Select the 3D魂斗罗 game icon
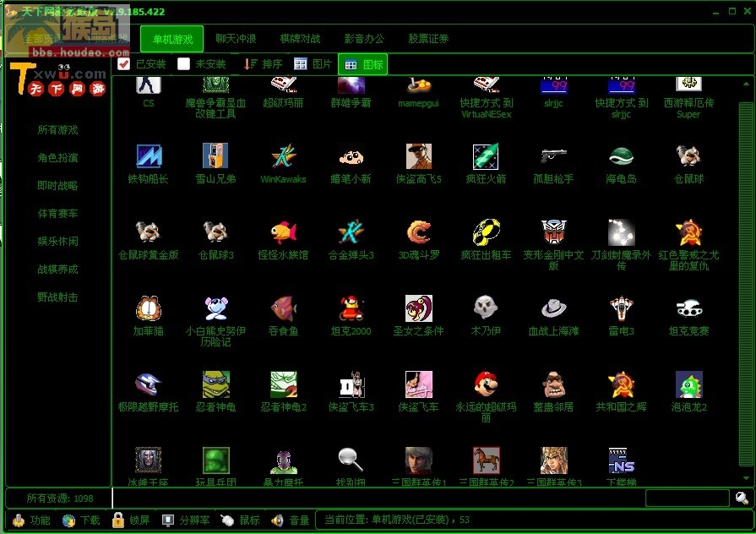 418,232
